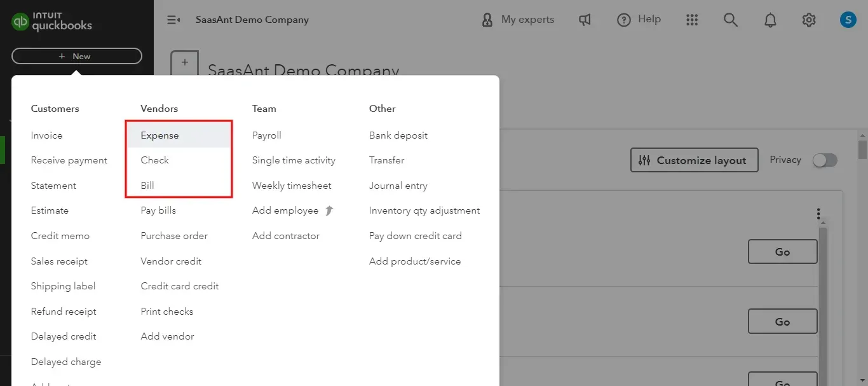Open the three-dot card options menu
This screenshot has width=868, height=386.
(818, 214)
